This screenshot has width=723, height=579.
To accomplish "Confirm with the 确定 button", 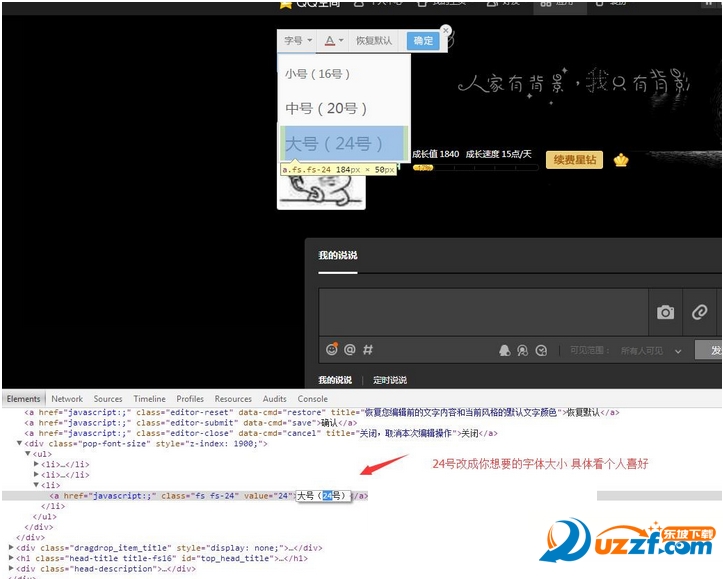I will (x=423, y=41).
